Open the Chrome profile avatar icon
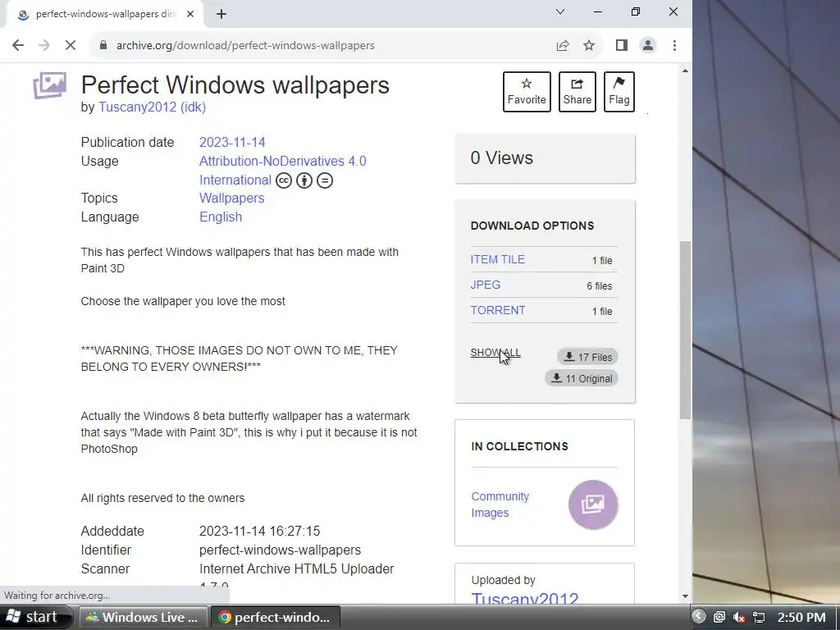The width and height of the screenshot is (840, 630). 648,46
